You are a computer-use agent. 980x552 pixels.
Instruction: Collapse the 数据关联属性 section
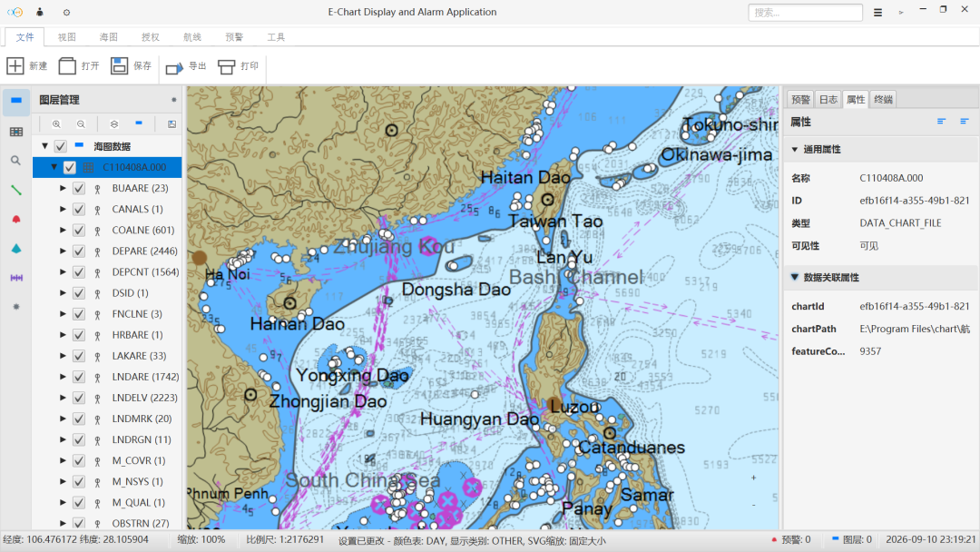(795, 277)
